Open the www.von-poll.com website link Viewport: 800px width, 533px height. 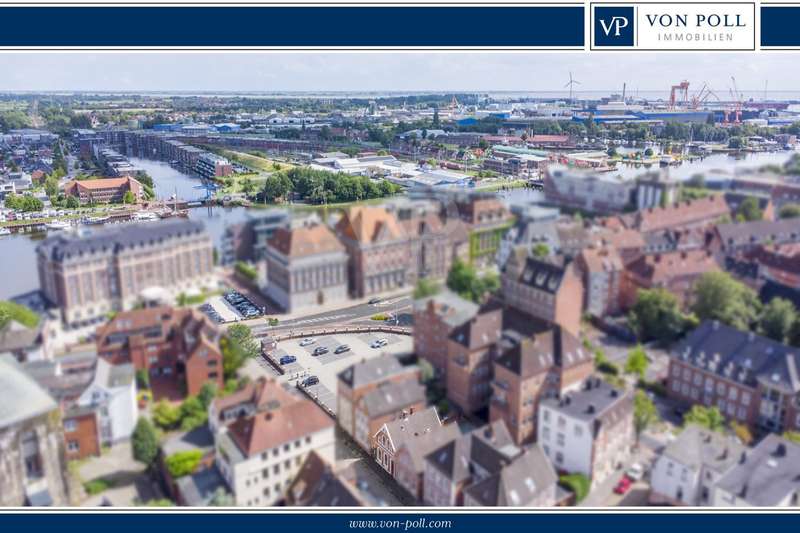(x=400, y=523)
